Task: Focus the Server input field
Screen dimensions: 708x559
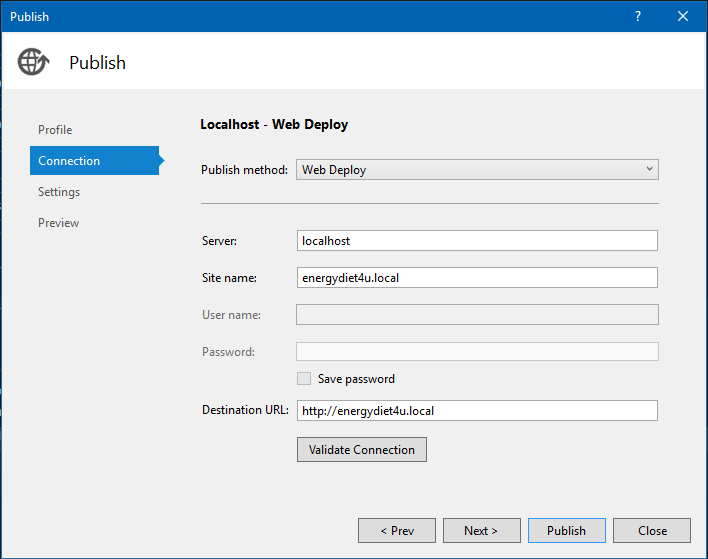Action: coord(477,241)
